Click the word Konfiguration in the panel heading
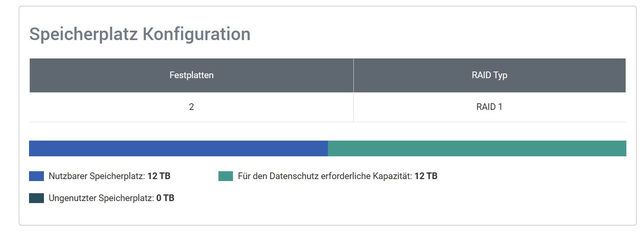 tap(196, 34)
